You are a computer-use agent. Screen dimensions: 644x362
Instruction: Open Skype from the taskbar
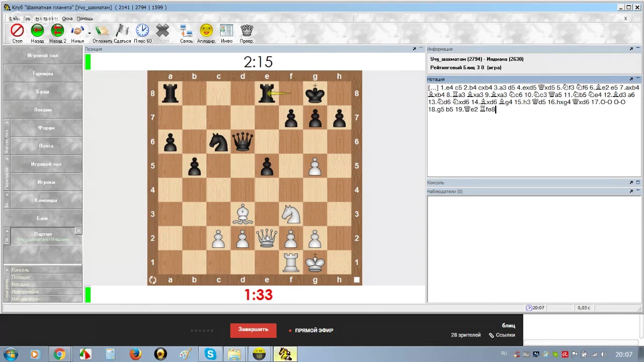pyautogui.click(x=210, y=354)
